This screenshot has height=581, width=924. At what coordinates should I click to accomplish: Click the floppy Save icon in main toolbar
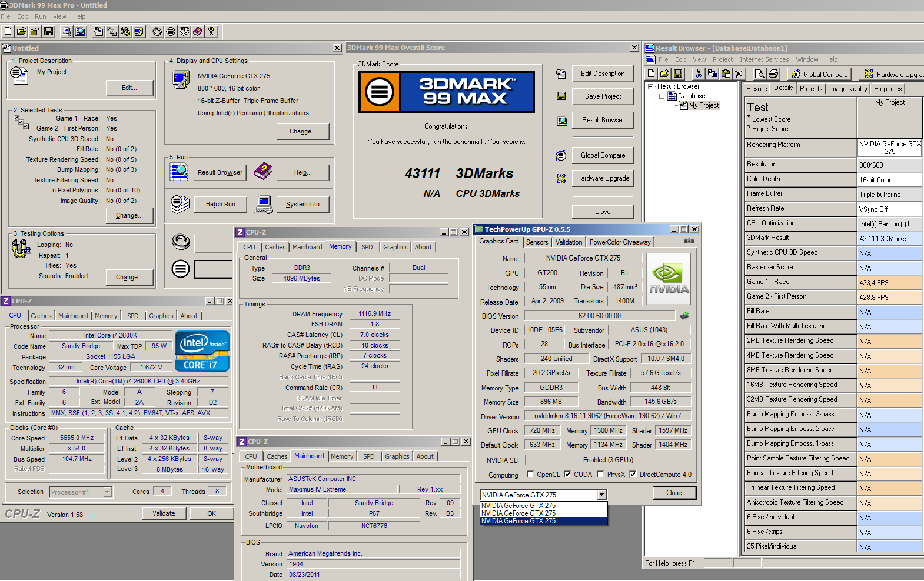[49, 31]
